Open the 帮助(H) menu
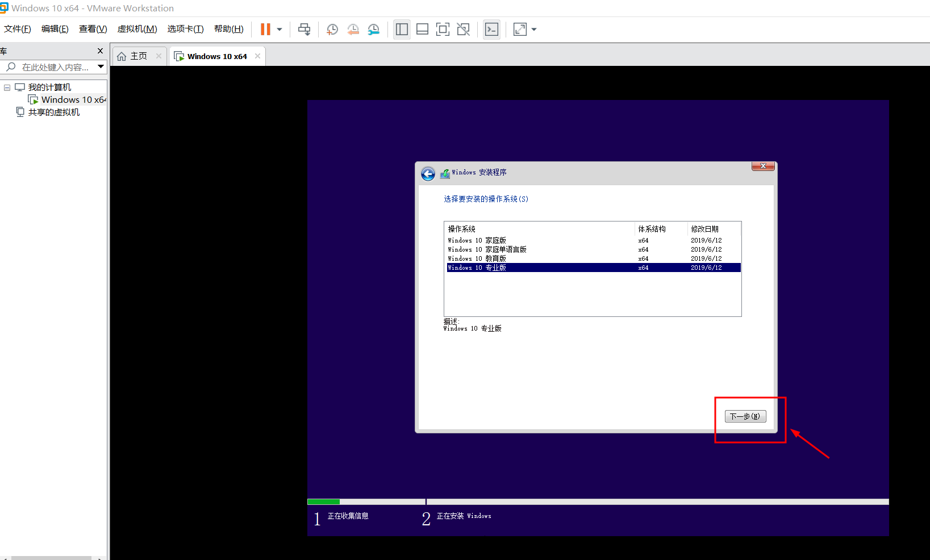 point(229,29)
